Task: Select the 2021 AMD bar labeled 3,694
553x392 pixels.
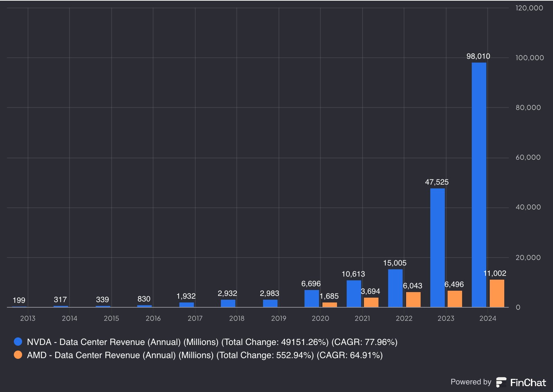Action: pyautogui.click(x=371, y=302)
